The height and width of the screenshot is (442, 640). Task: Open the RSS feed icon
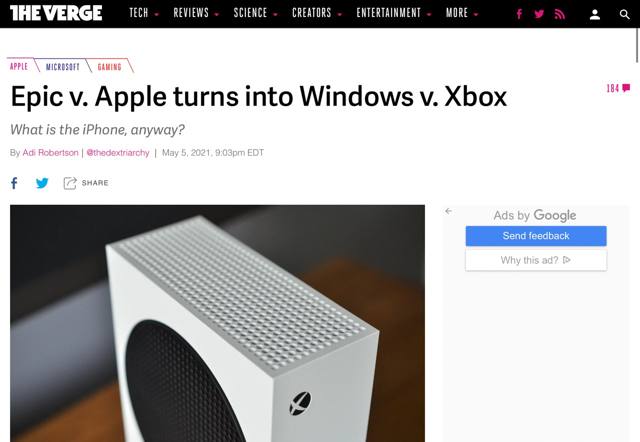pos(560,14)
